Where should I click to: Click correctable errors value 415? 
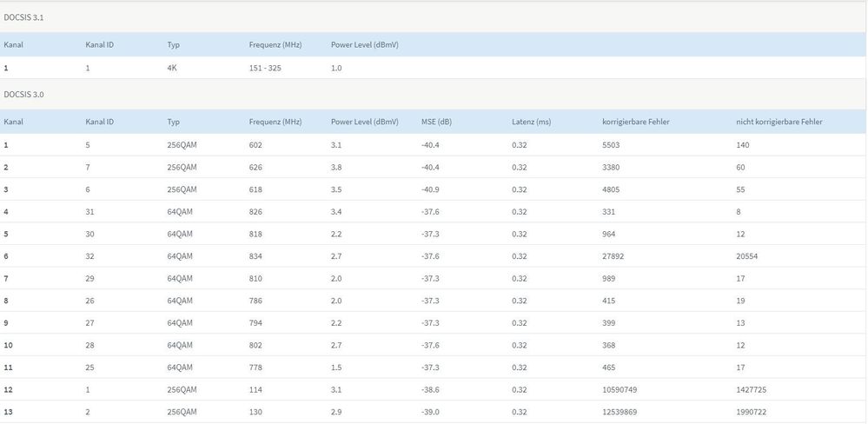click(608, 301)
